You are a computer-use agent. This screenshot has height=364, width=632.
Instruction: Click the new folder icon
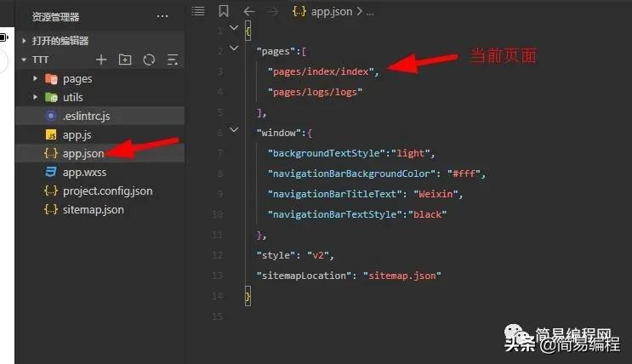coord(125,60)
